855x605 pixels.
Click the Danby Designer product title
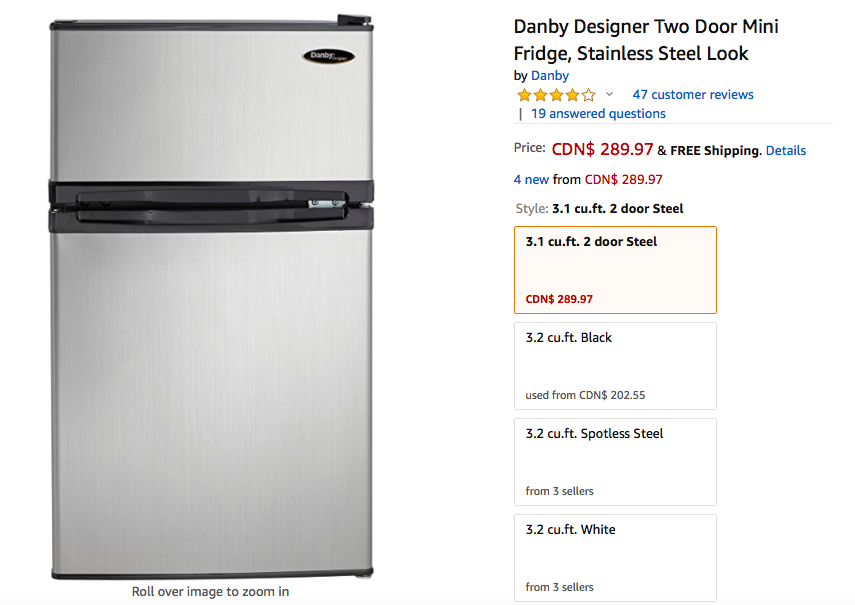[645, 40]
